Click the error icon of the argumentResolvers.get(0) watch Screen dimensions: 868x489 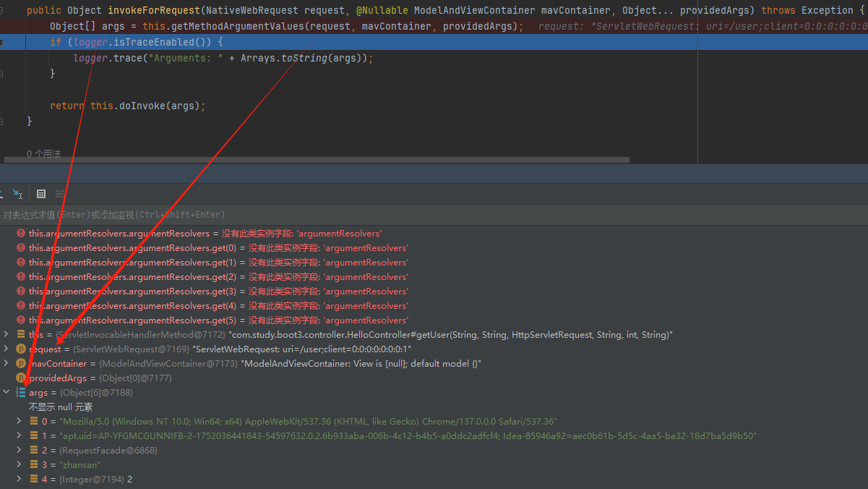(x=21, y=248)
